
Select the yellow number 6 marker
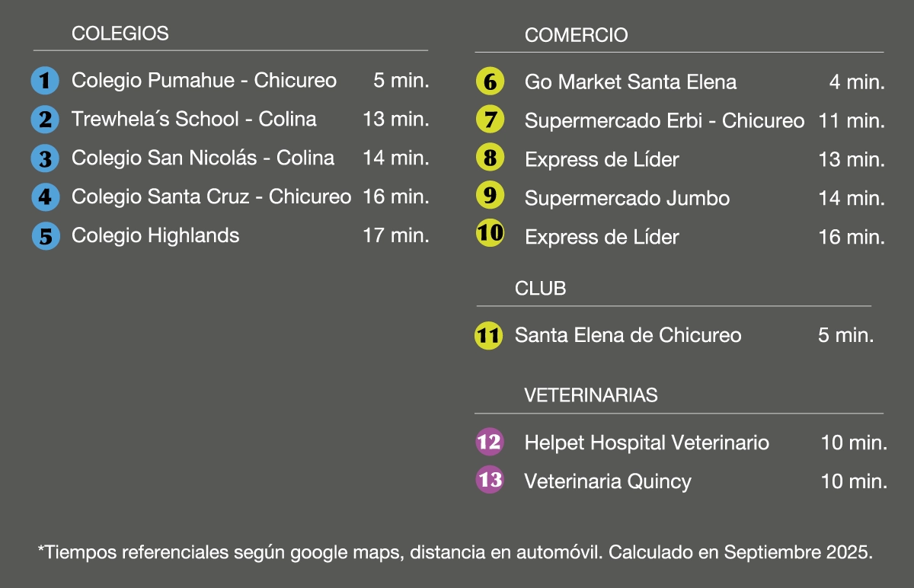coord(490,81)
